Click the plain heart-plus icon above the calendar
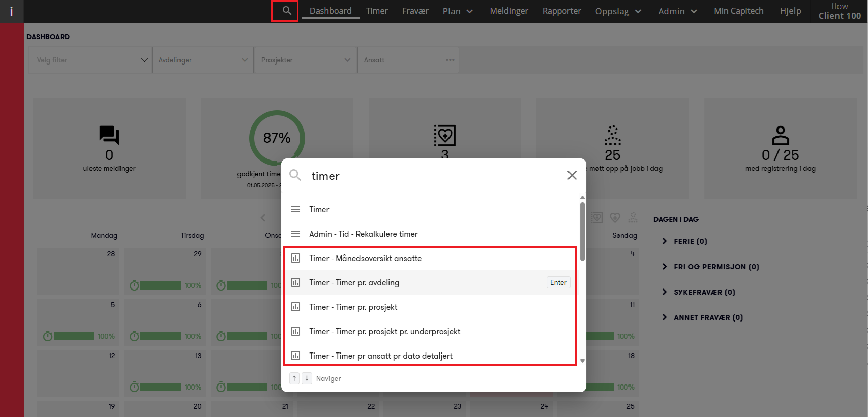The height and width of the screenshot is (417, 868). coord(615,218)
